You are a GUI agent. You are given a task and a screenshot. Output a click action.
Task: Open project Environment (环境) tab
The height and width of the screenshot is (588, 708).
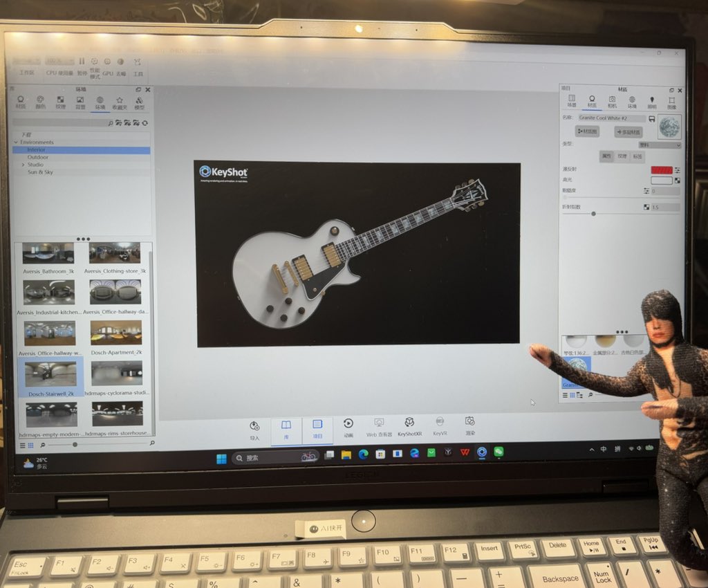tap(632, 102)
